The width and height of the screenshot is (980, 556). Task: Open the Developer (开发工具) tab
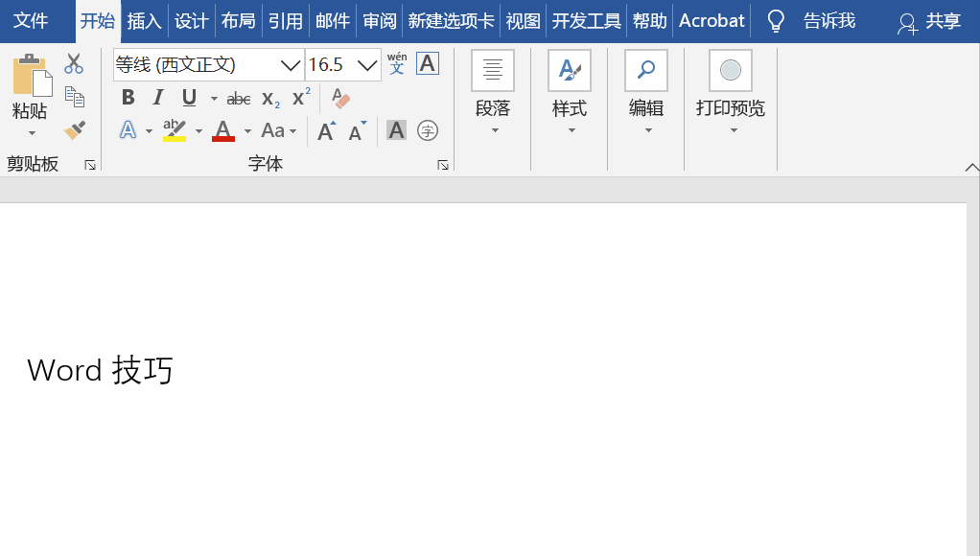pyautogui.click(x=586, y=21)
